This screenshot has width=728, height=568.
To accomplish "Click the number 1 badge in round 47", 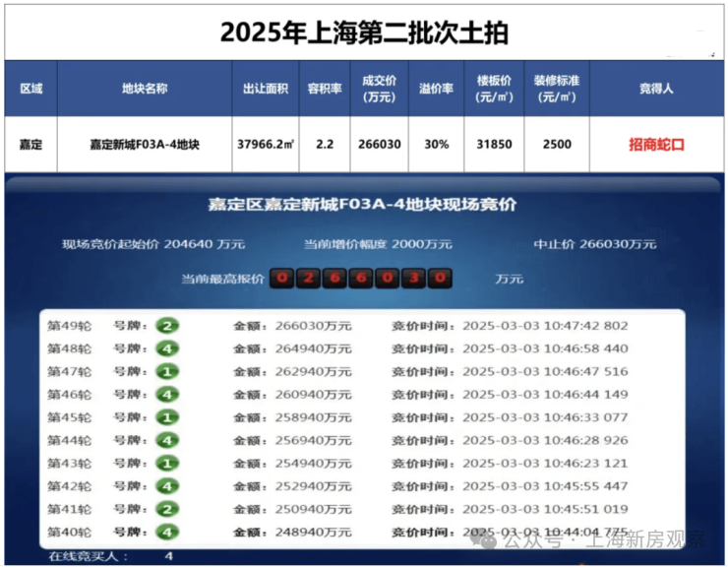I will point(168,371).
